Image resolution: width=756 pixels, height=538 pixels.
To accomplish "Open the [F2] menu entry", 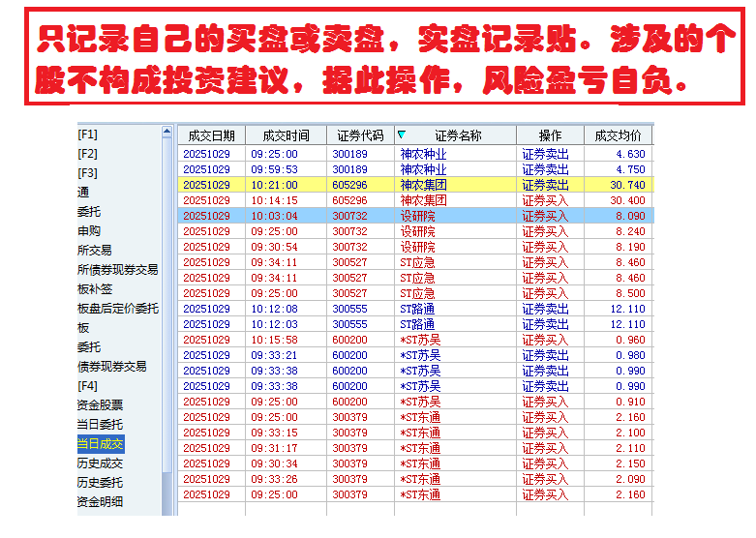I will [87, 153].
